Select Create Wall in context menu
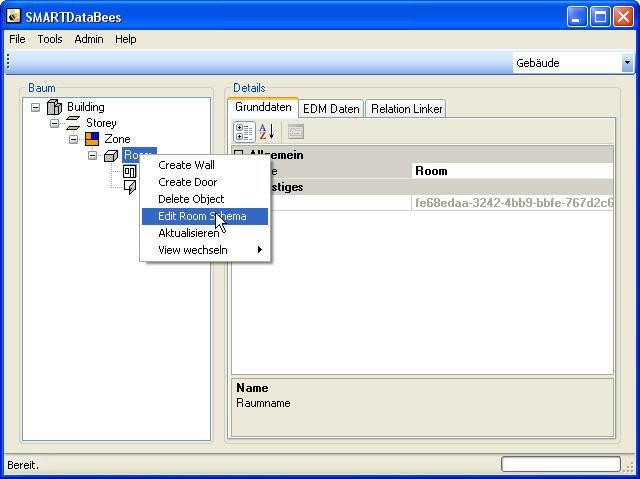Screen dimensions: 640x479 (186, 165)
